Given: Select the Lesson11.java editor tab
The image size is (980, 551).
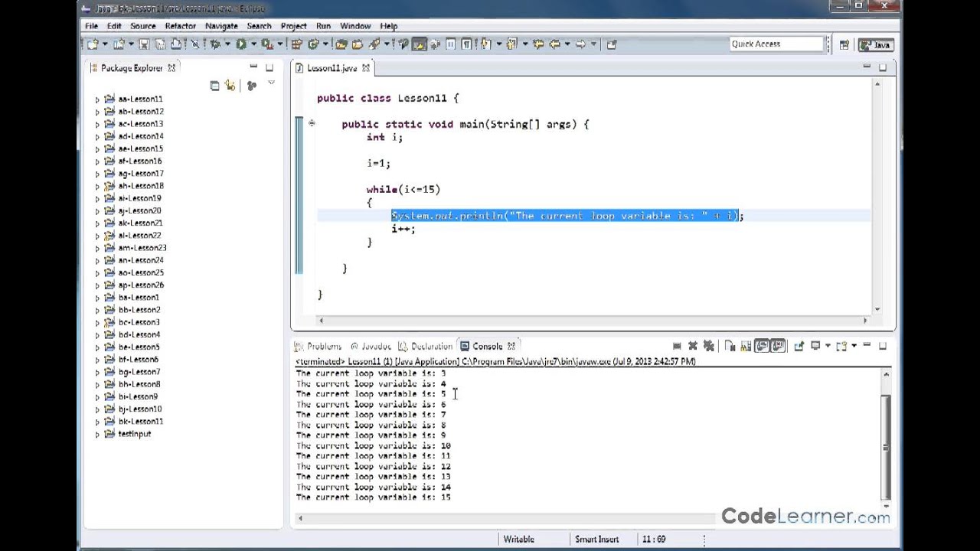Looking at the screenshot, I should (x=331, y=68).
